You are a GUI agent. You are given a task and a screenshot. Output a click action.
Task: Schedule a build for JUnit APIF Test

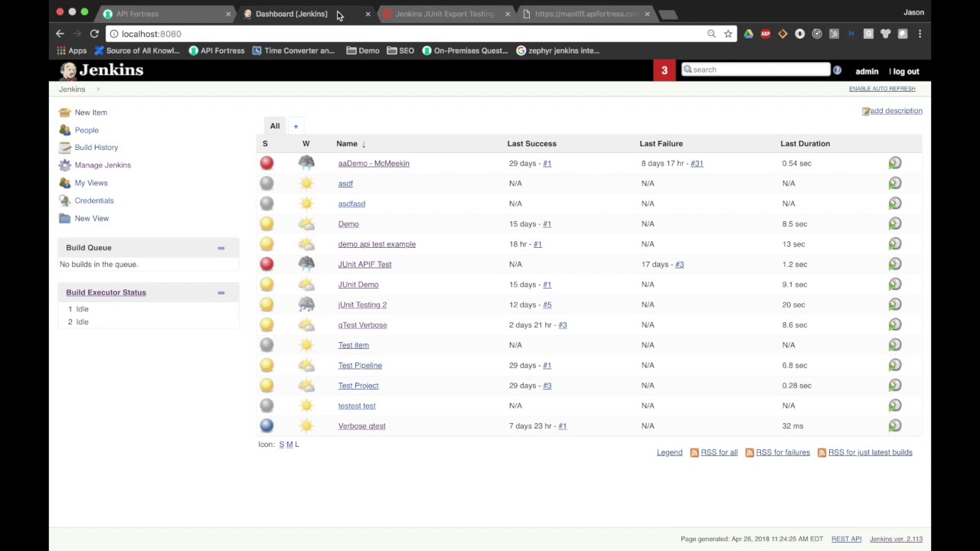(x=895, y=264)
